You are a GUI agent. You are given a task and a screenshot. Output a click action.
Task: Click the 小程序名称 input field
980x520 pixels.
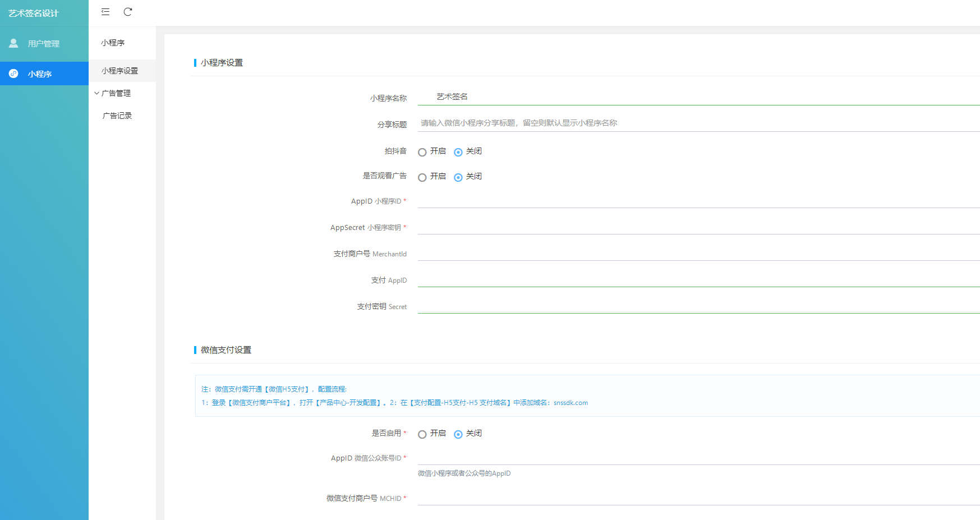click(698, 96)
